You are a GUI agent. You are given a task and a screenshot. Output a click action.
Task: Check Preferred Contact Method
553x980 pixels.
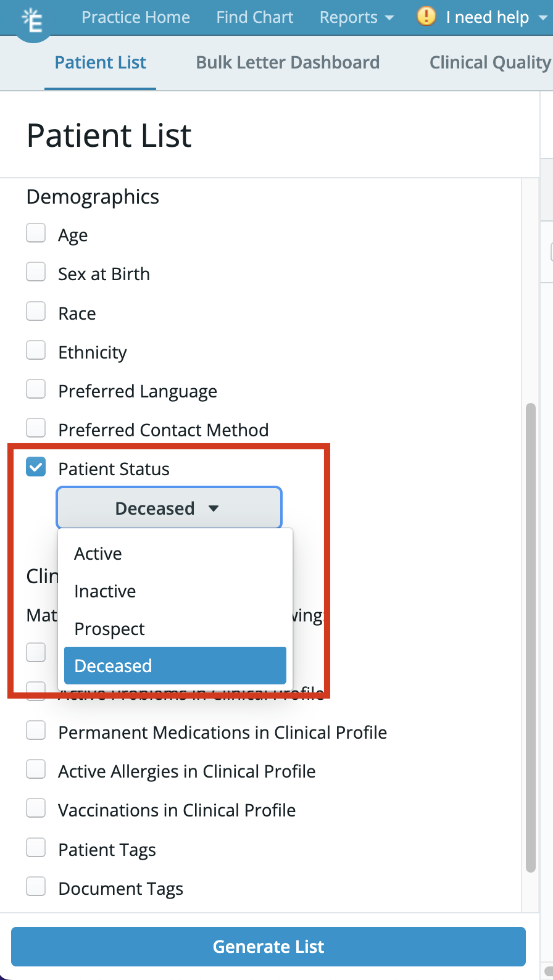[36, 428]
